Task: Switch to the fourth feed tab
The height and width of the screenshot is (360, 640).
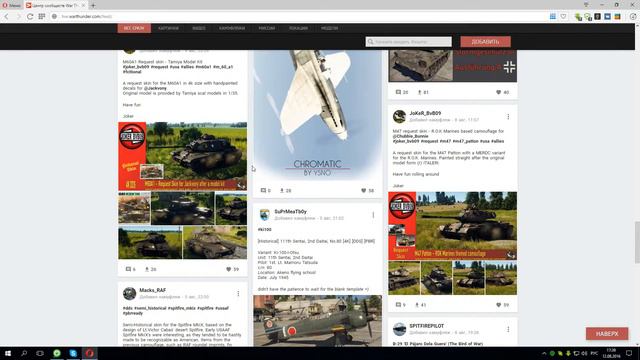Action: (x=232, y=28)
